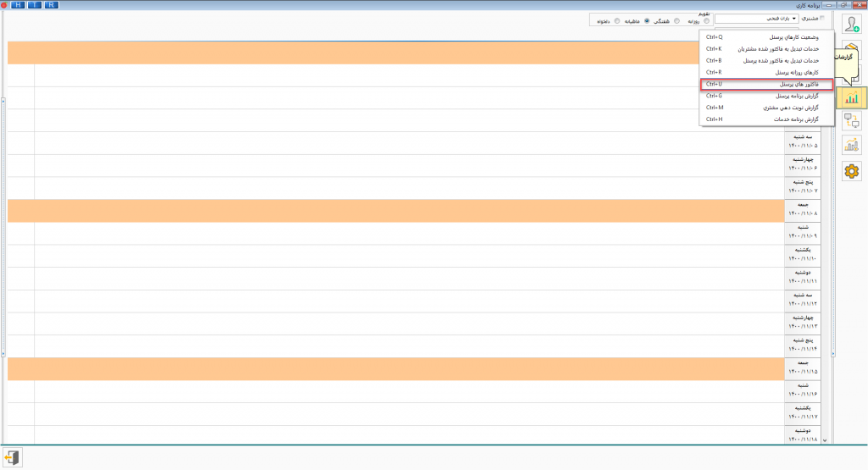Click the exit door icon at the bottom

pos(12,458)
